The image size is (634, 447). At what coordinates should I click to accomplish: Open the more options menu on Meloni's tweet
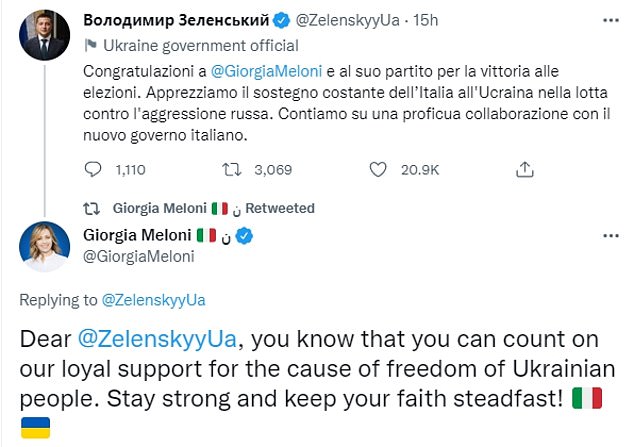pyautogui.click(x=611, y=235)
